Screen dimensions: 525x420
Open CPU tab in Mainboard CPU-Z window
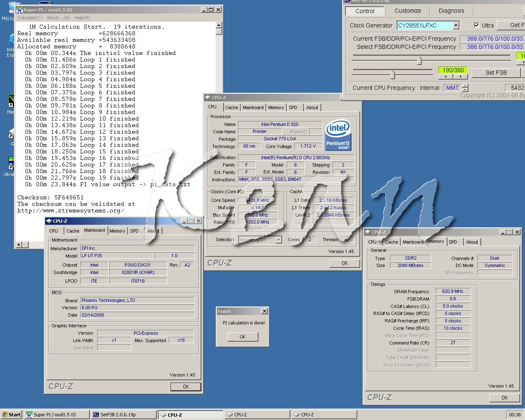[54, 231]
